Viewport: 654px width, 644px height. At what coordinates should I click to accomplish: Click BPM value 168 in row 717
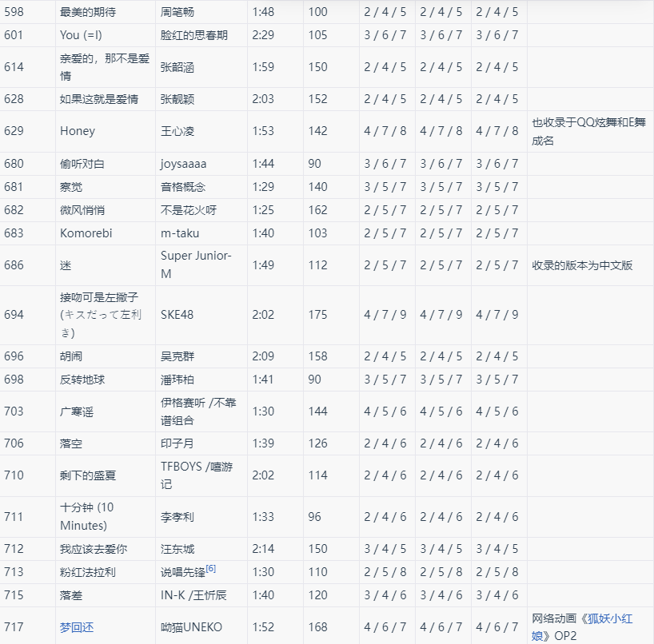pos(318,627)
